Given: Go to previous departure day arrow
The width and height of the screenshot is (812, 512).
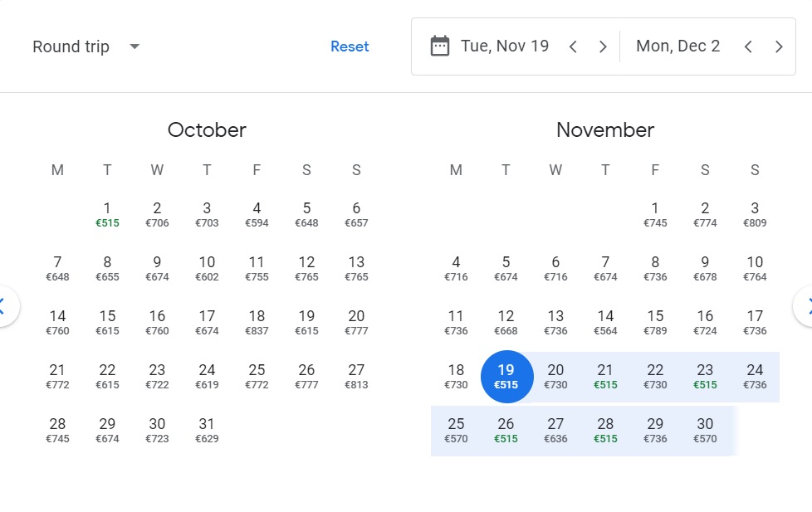Looking at the screenshot, I should (x=573, y=46).
